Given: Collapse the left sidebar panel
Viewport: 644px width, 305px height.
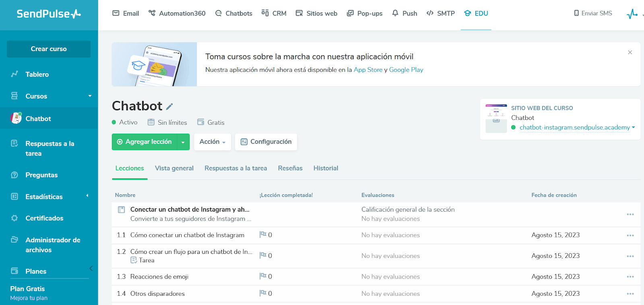Looking at the screenshot, I should point(91,268).
